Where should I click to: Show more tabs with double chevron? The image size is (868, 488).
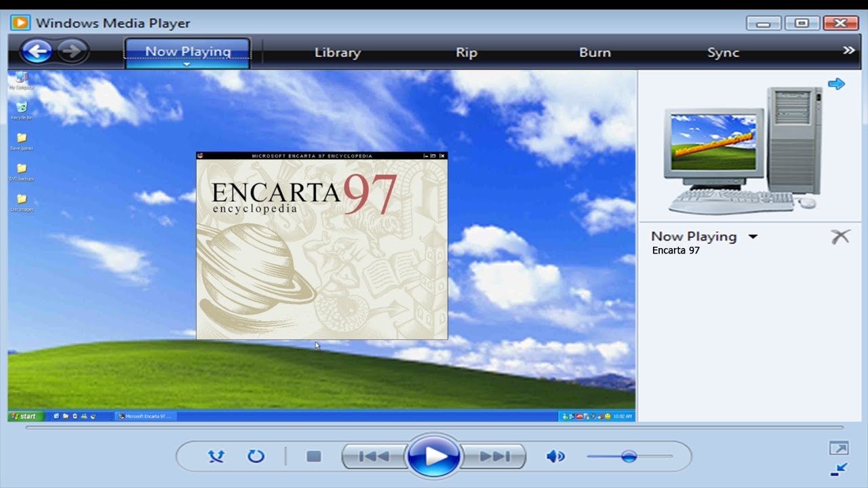pos(848,50)
